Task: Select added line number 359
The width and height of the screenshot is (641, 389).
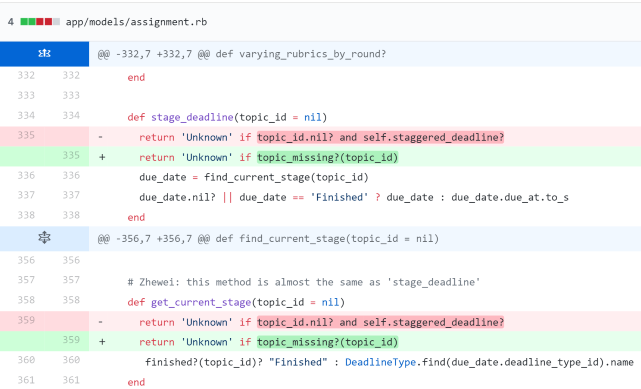Action: [x=71, y=340]
